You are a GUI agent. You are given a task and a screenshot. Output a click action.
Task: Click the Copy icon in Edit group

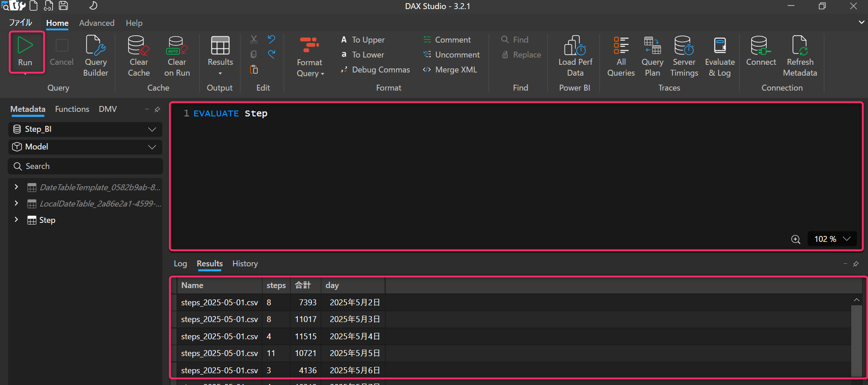tap(254, 54)
